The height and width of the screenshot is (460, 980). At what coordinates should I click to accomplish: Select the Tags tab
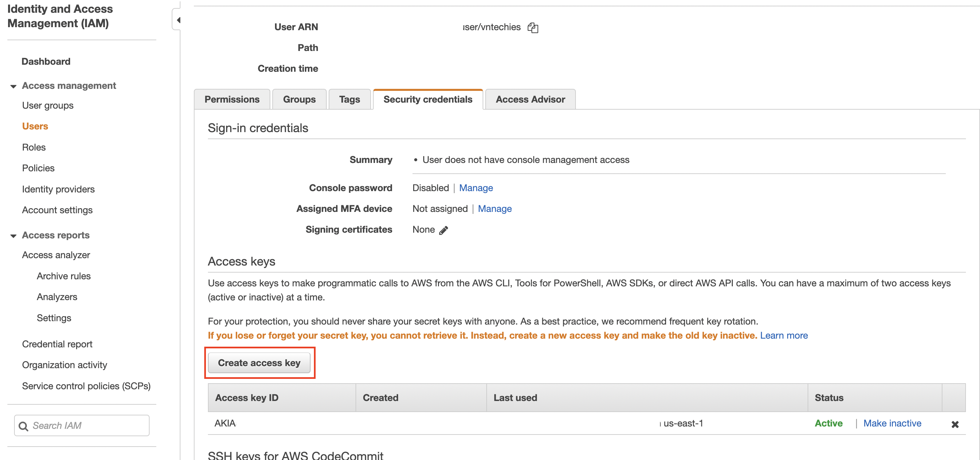click(349, 99)
